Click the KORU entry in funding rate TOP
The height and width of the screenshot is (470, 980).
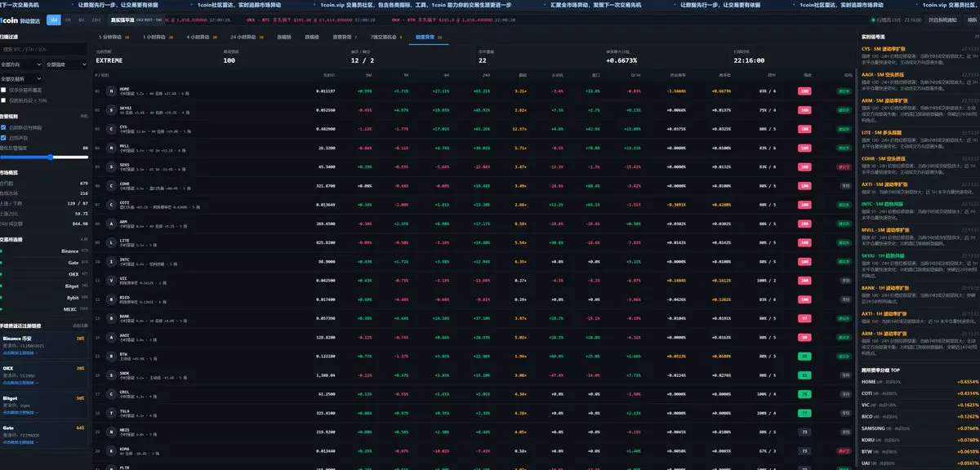[920, 439]
